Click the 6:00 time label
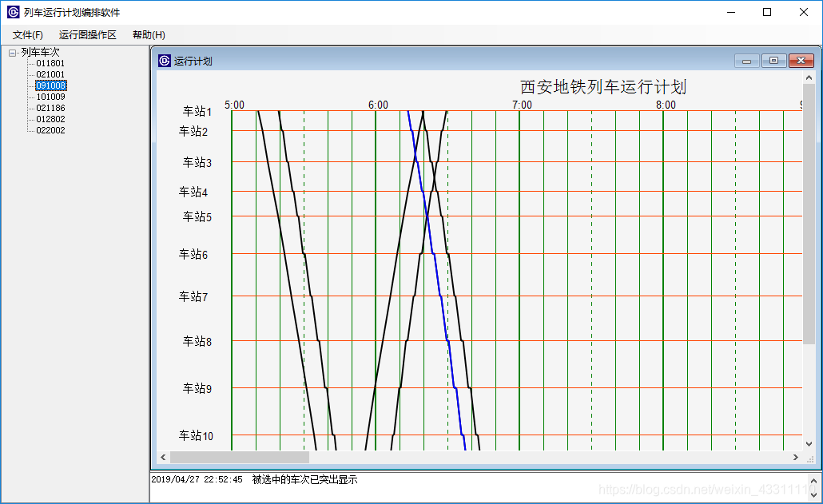 [378, 105]
